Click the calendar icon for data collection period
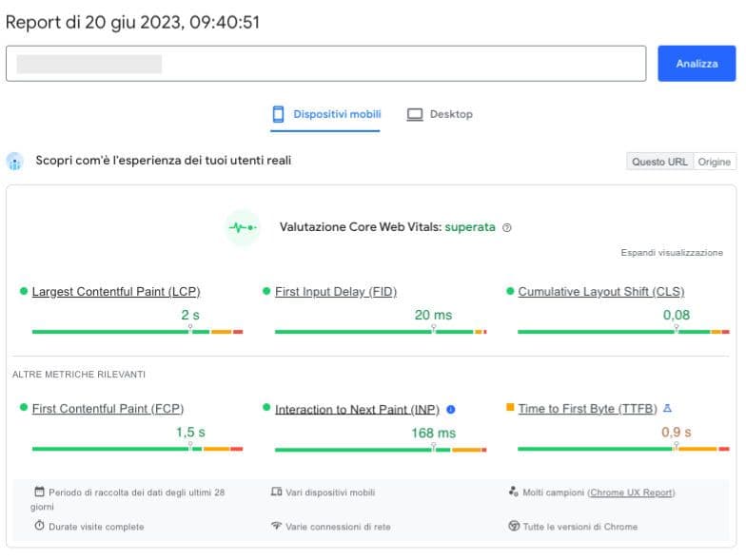The width and height of the screenshot is (746, 560). coord(39,492)
